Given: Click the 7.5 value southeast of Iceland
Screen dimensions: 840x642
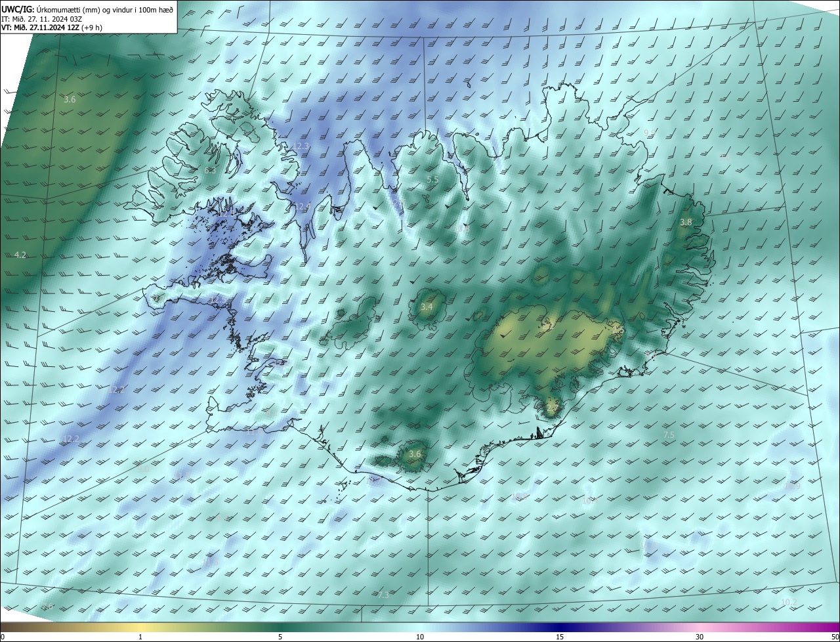Looking at the screenshot, I should point(669,435).
